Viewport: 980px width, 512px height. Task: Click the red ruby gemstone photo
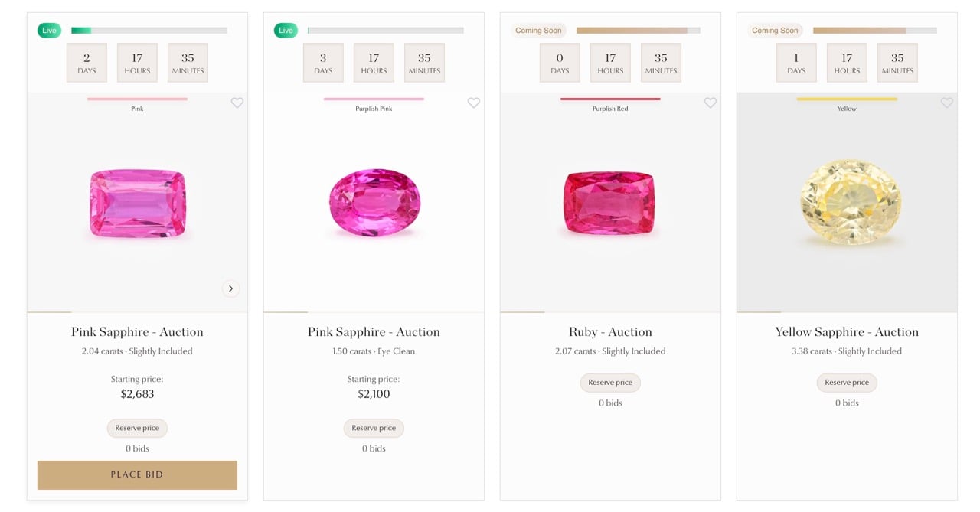610,204
